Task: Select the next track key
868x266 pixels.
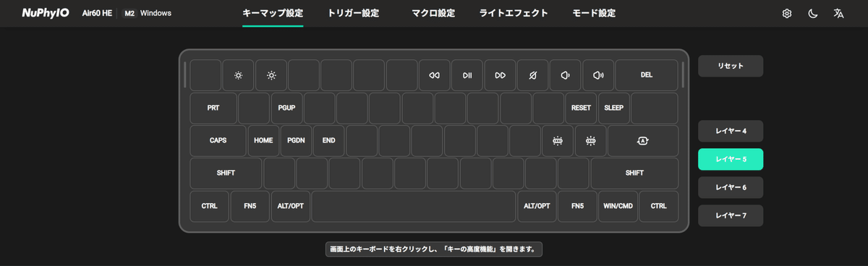Action: coord(500,75)
